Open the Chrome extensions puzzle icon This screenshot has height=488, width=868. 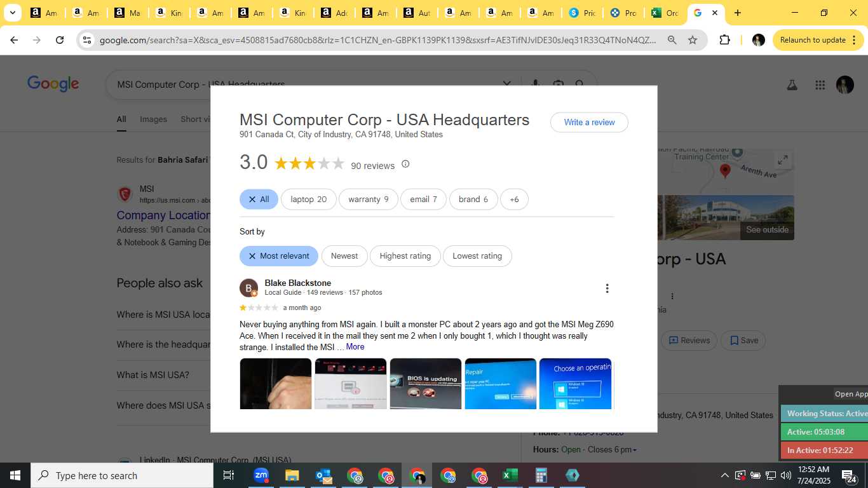point(724,40)
